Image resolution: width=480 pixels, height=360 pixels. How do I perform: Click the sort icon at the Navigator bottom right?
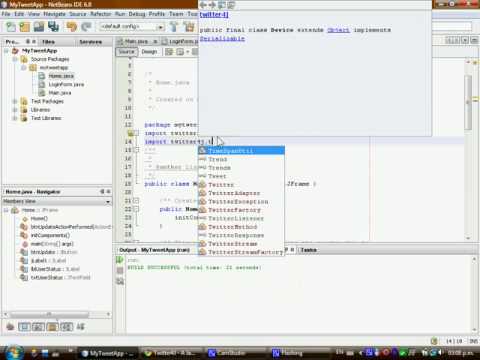pos(81,327)
